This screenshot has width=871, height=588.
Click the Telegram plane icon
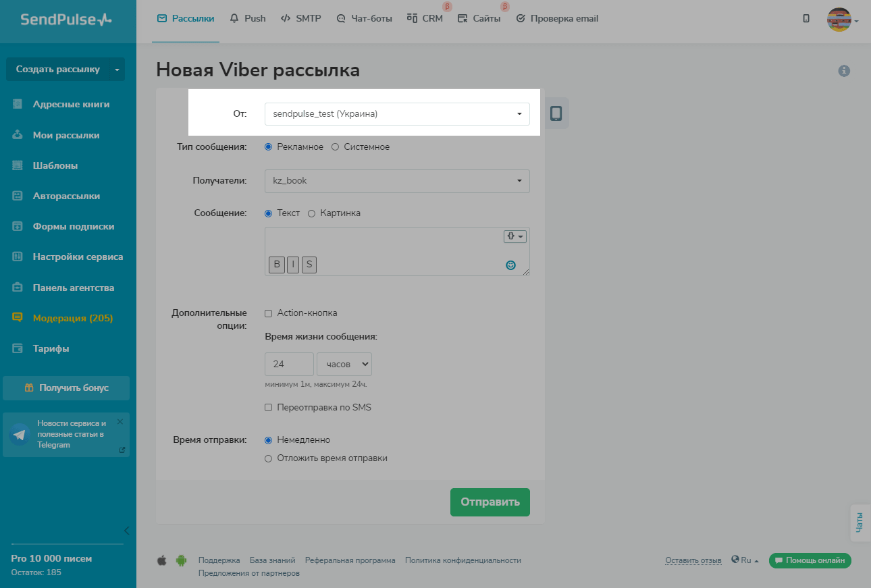coord(20,435)
